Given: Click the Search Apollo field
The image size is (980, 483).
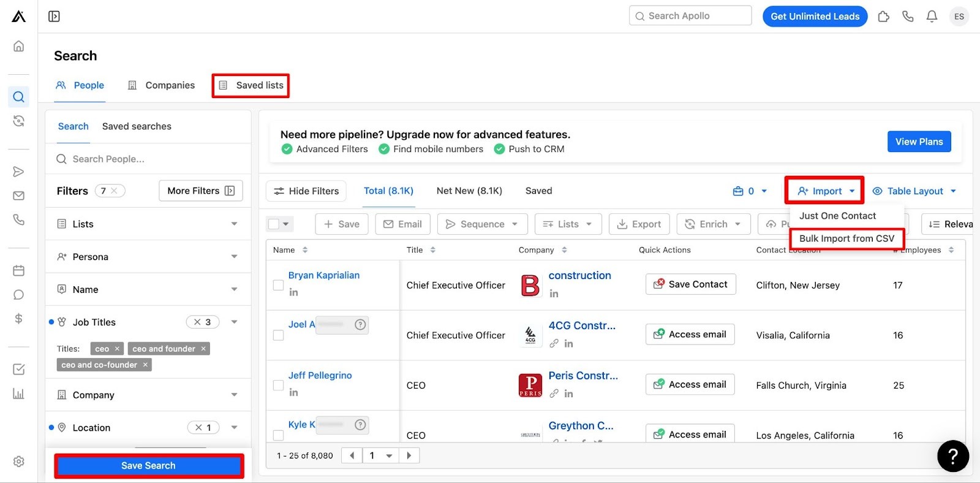Looking at the screenshot, I should point(690,16).
